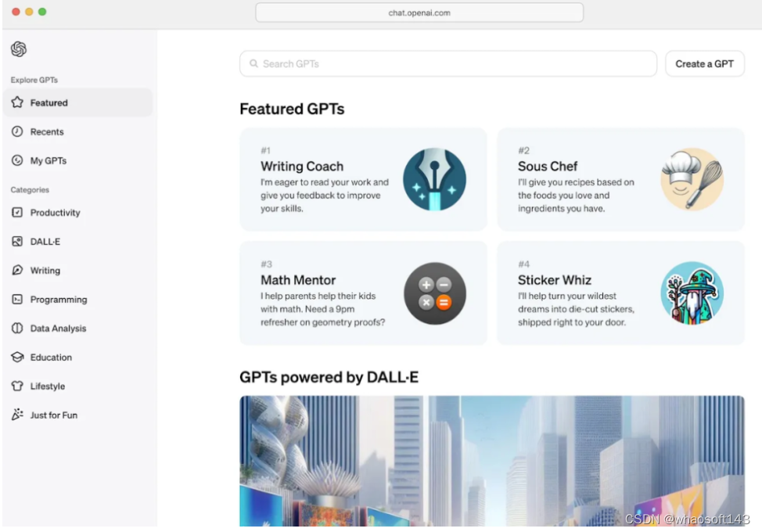Screen dimensions: 762x532
Task: Open the Sous Chef title
Action: (x=548, y=166)
